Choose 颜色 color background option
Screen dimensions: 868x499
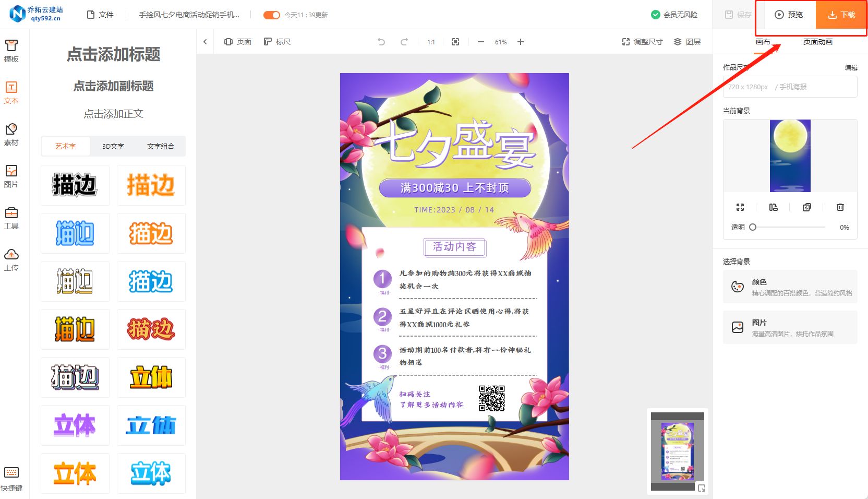click(790, 287)
